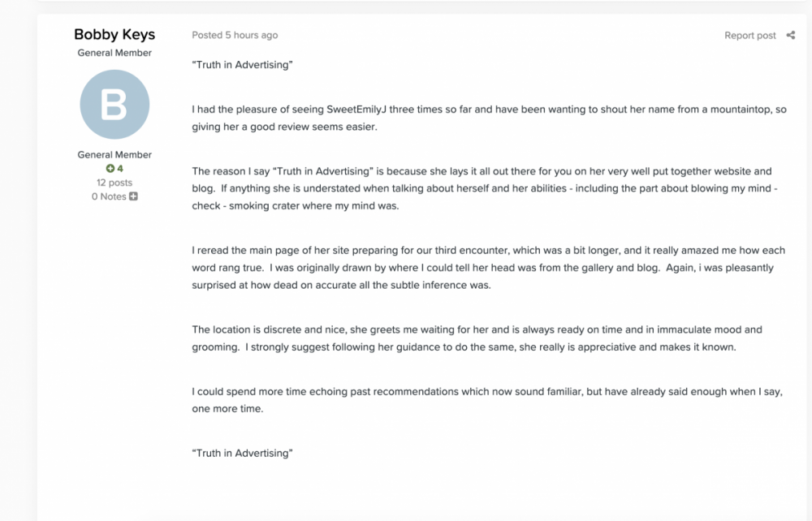Click the green reputation plus icon
The image size is (812, 521).
point(110,168)
